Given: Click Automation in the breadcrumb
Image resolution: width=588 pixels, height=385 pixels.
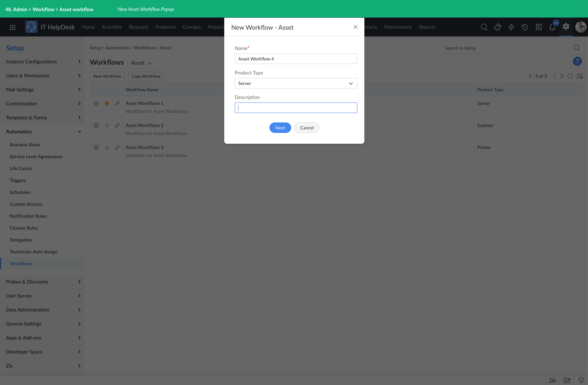Looking at the screenshot, I should [117, 48].
